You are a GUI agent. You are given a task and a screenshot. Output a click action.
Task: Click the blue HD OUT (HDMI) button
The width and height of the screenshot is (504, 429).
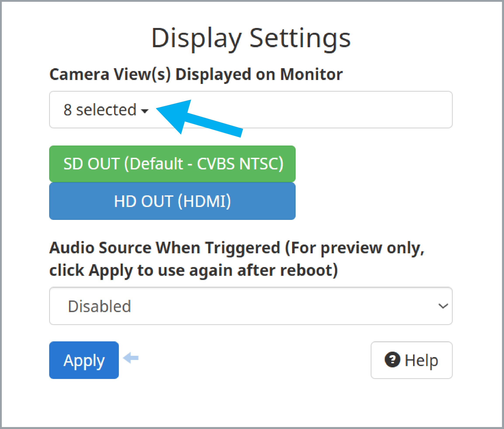(172, 201)
